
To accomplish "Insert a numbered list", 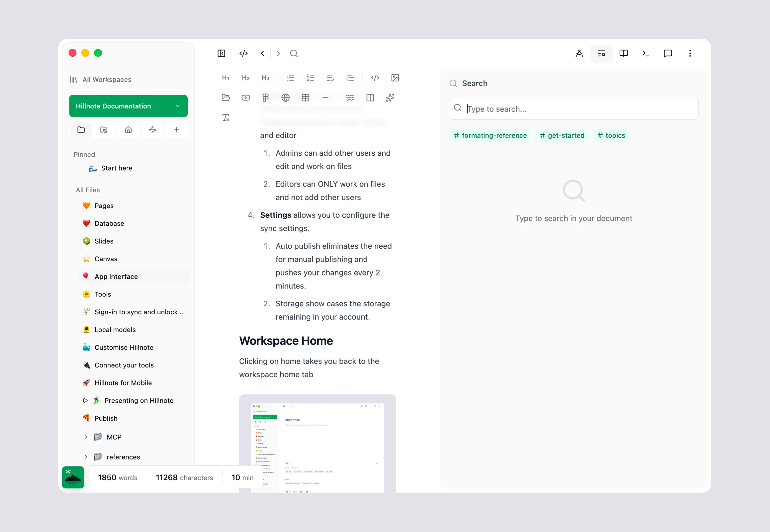I will [x=311, y=78].
